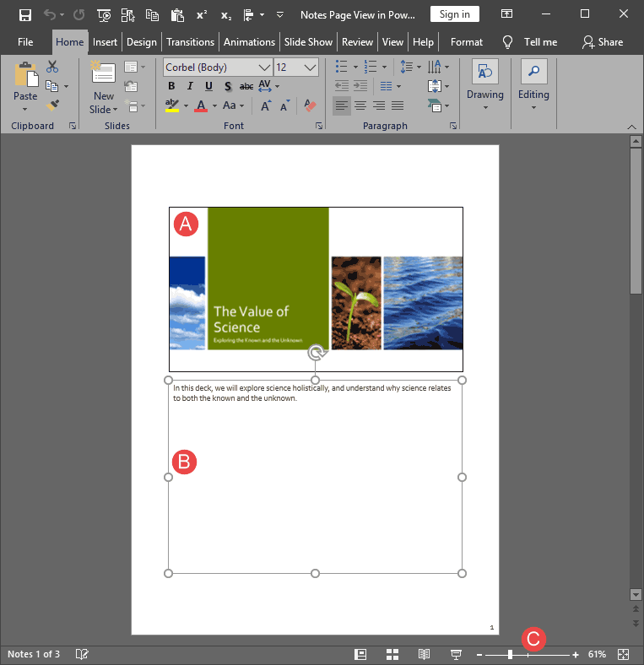
Task: Click the Share button
Action: pos(603,42)
